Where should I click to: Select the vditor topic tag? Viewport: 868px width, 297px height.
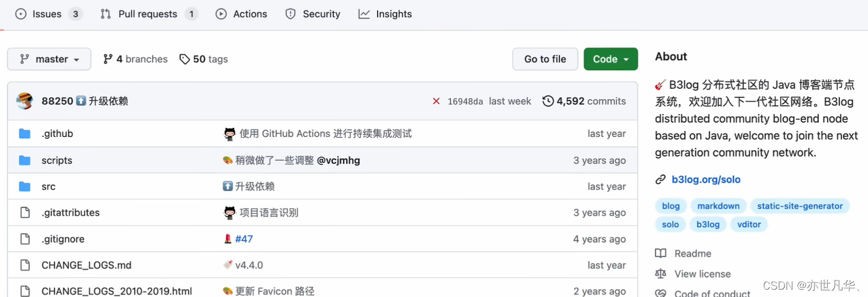(749, 225)
